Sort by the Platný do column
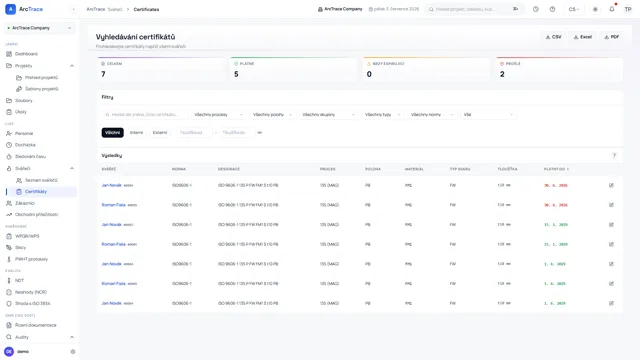640x360 pixels. click(x=556, y=169)
